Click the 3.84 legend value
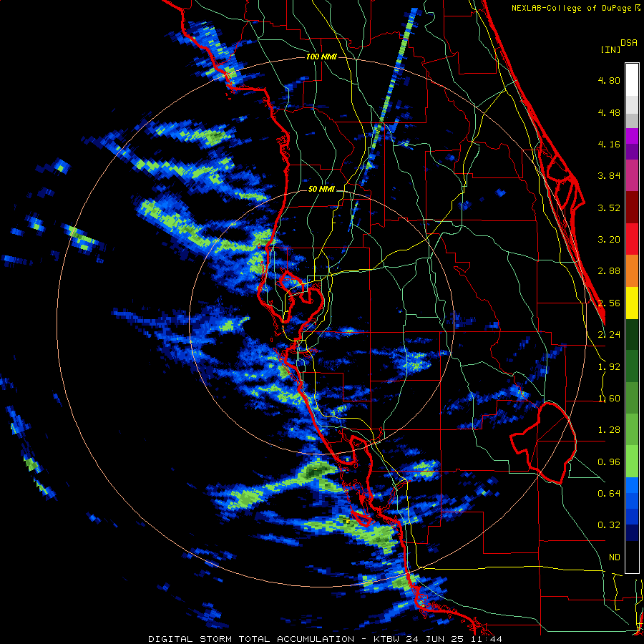Image resolution: width=644 pixels, height=644 pixels. click(609, 176)
